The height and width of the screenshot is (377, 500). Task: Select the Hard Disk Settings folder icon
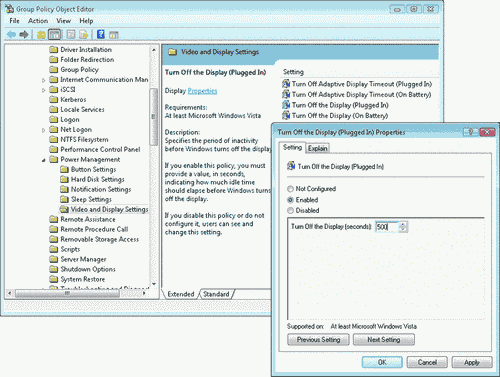(64, 179)
